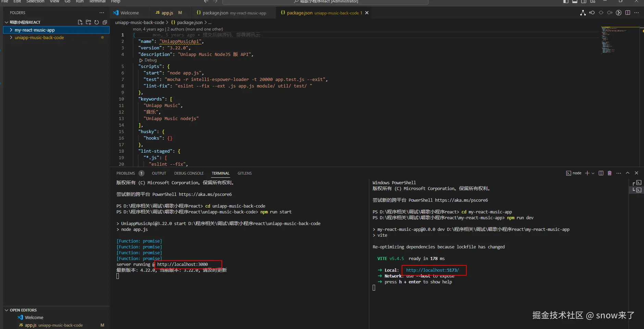The image size is (644, 329).
Task: Open the Help menu
Action: 115,1
